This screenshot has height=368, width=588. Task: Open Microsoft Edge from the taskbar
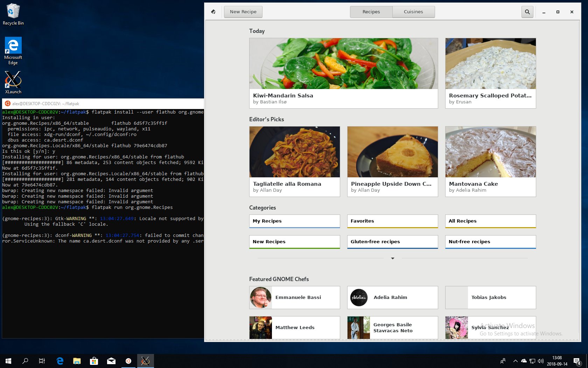coord(59,361)
